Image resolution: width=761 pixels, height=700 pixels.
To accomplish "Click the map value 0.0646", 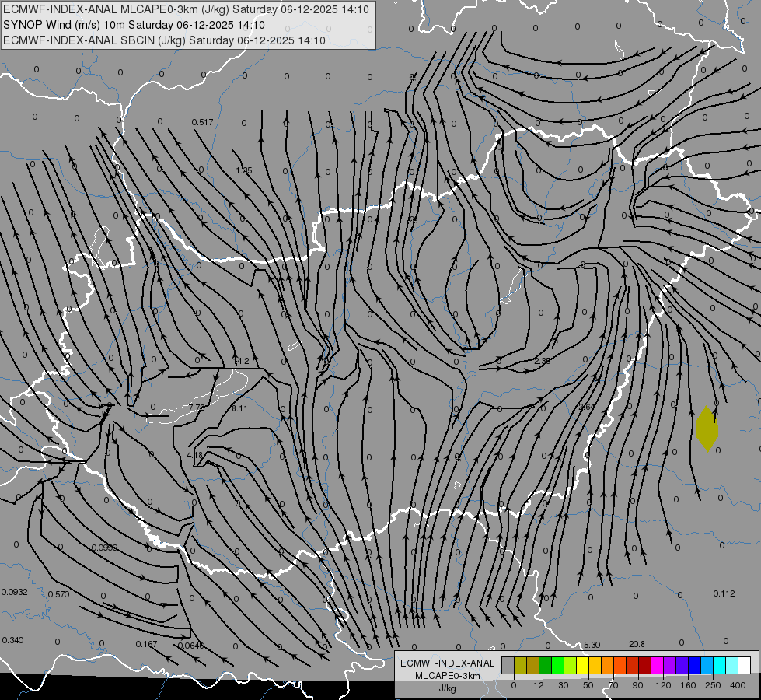I will click(x=190, y=646).
